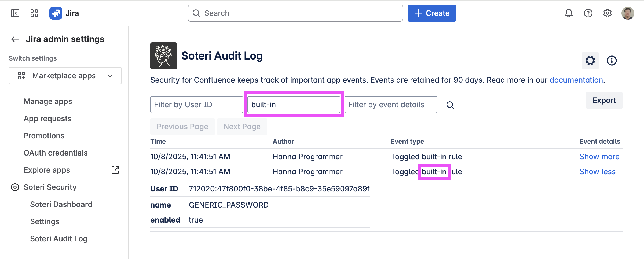The height and width of the screenshot is (259, 644).
Task: Click the audit log info icon
Action: pyautogui.click(x=612, y=61)
